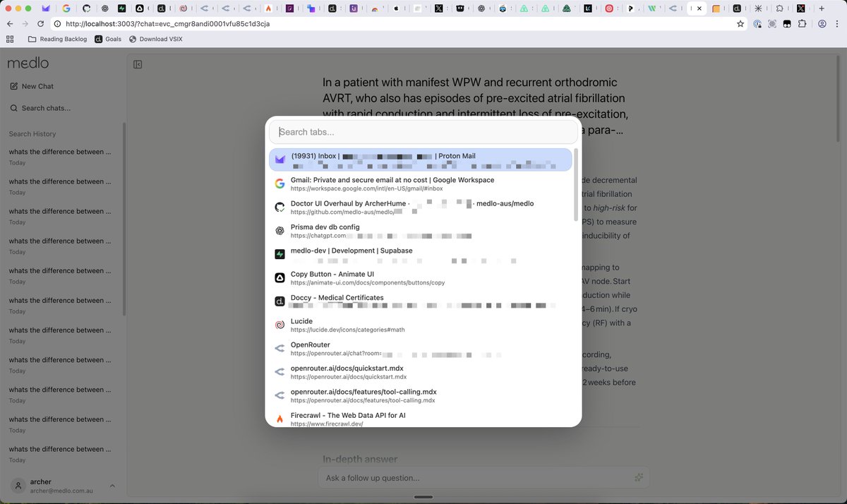Open a new browser tab
847x504 pixels.
tap(822, 8)
